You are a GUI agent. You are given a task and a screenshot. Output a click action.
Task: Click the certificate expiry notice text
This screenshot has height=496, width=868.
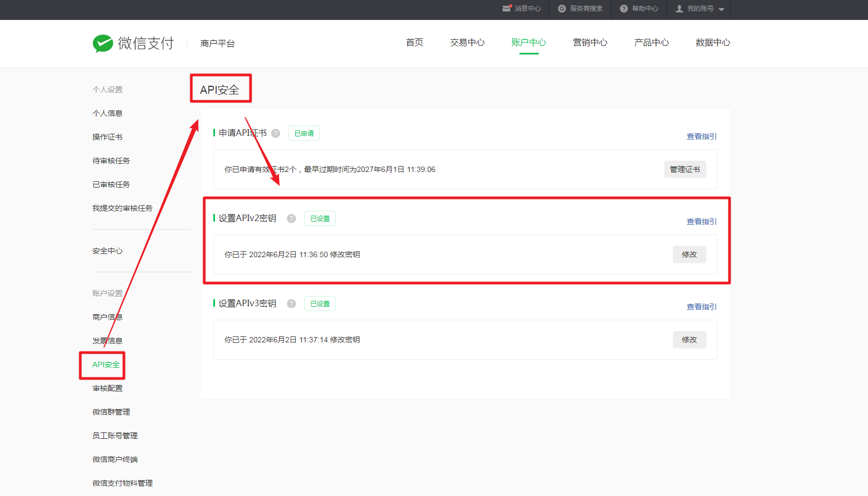[x=330, y=169]
